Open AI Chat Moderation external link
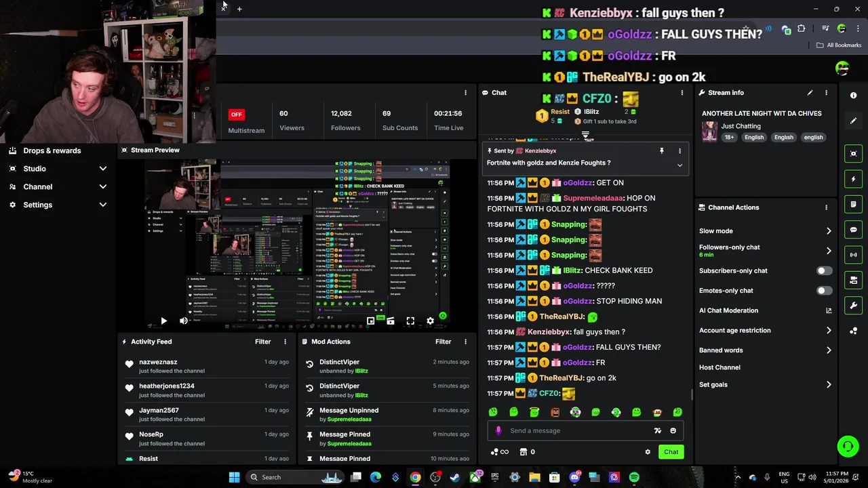The height and width of the screenshot is (488, 868). pos(829,310)
